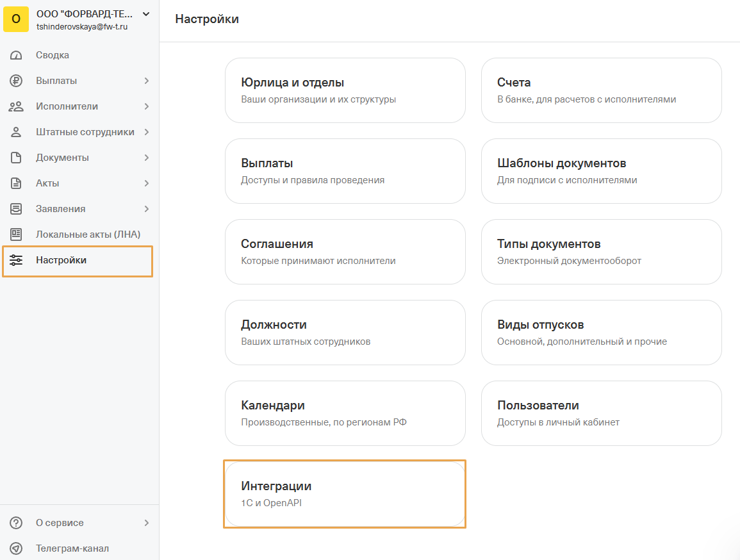Click the yellow organization avatar badge

click(x=16, y=19)
